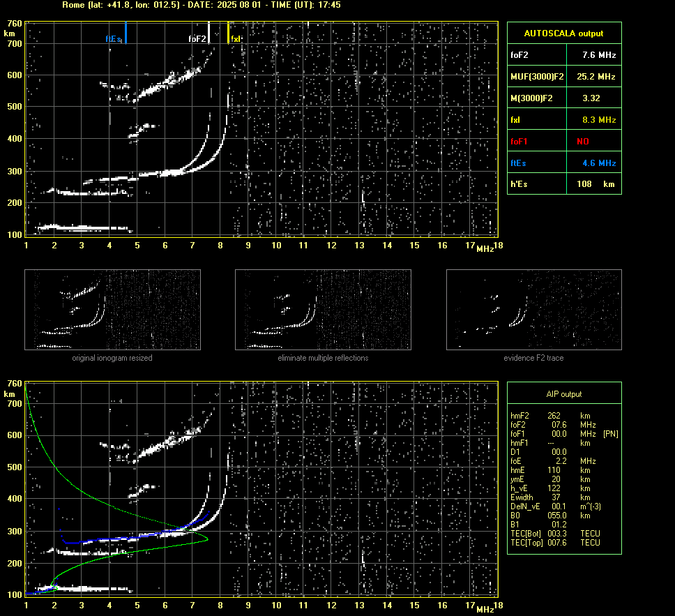Select the Ewidth value '37' in AIP output

click(556, 497)
